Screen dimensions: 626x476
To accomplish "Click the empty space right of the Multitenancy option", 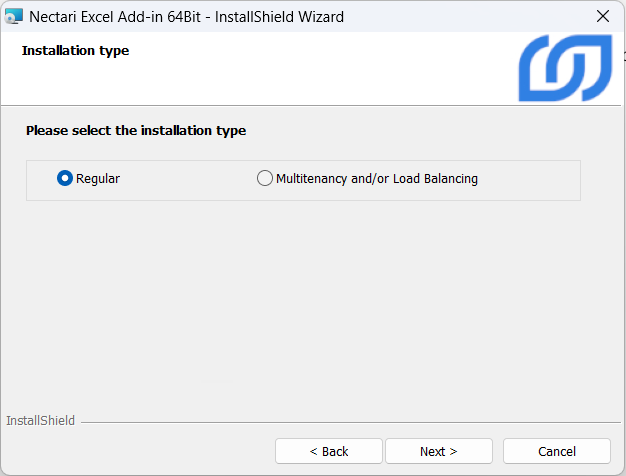I will point(530,180).
